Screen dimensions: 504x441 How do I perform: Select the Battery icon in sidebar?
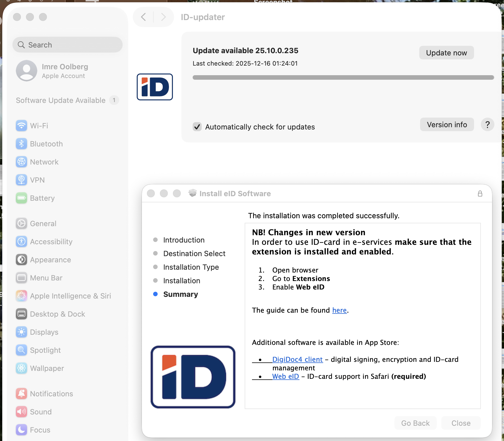tap(21, 198)
